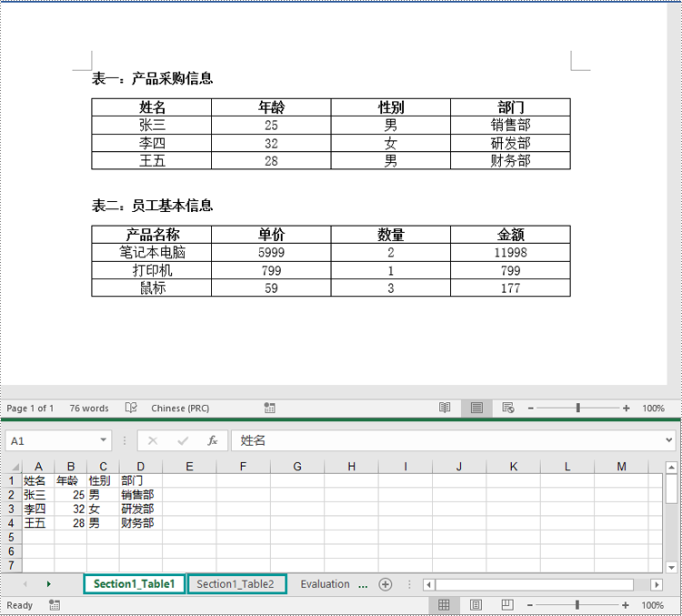Change language 'Chinese (PRC)'
682x616 pixels.
coord(180,409)
